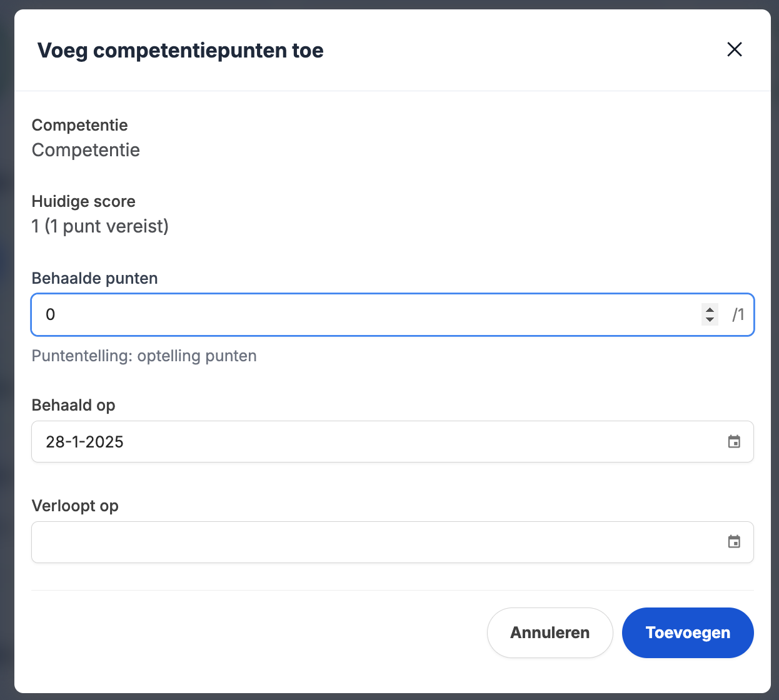Click the Verloopt op label
779x700 pixels.
pyautogui.click(x=75, y=506)
